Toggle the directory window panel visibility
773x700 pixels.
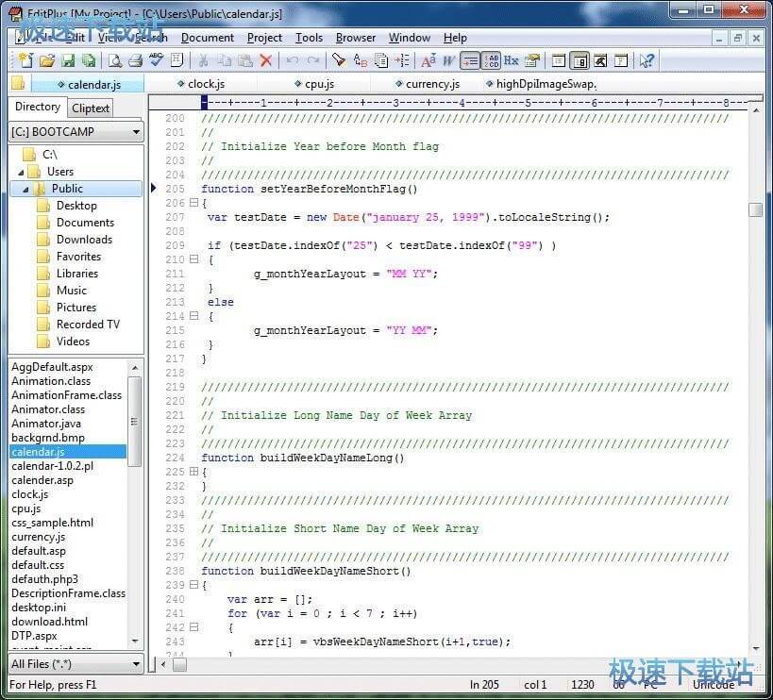tap(581, 60)
